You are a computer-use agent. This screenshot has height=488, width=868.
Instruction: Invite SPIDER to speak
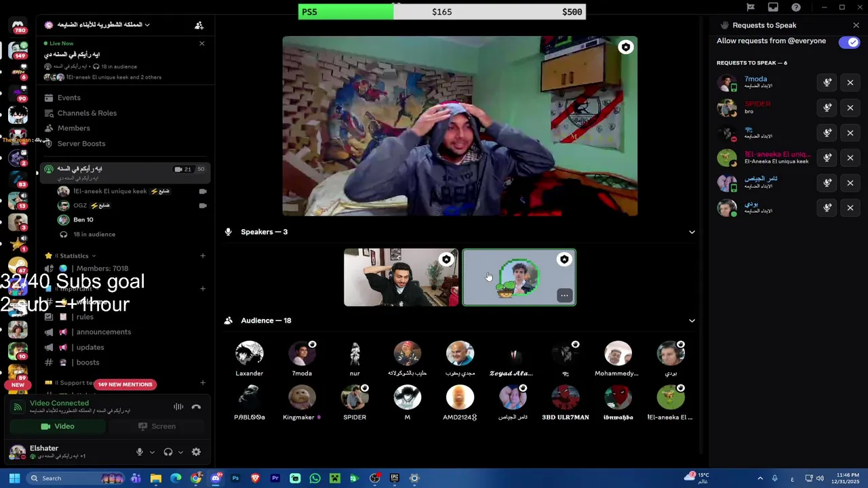point(827,108)
